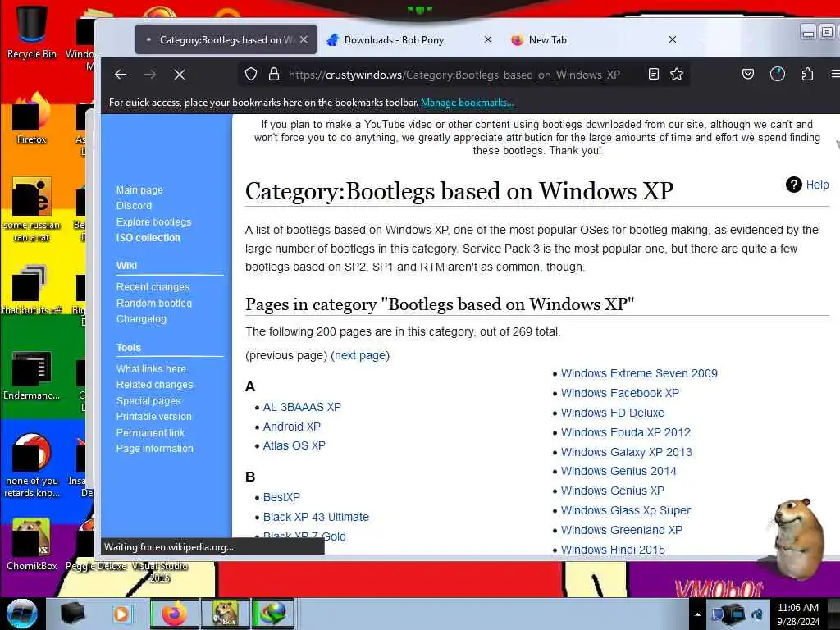Open Black XP 43 Ultimate page
The height and width of the screenshot is (630, 840).
pyautogui.click(x=316, y=517)
